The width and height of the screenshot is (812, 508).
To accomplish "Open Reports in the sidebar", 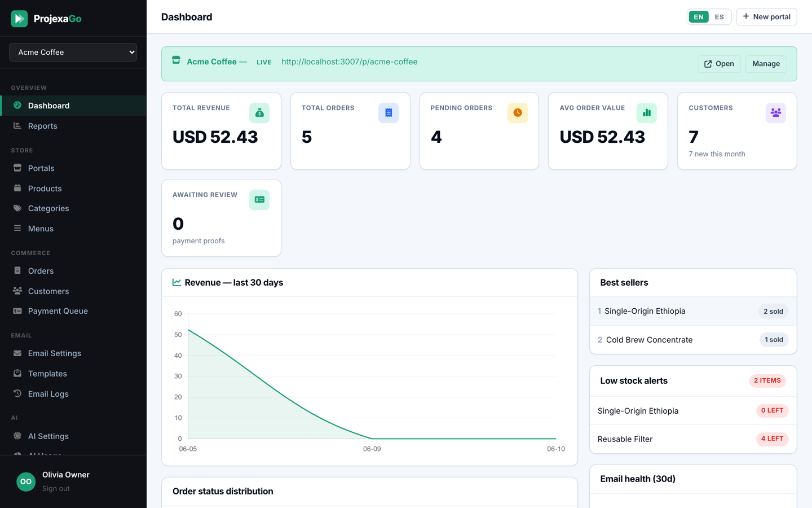I will click(73, 126).
